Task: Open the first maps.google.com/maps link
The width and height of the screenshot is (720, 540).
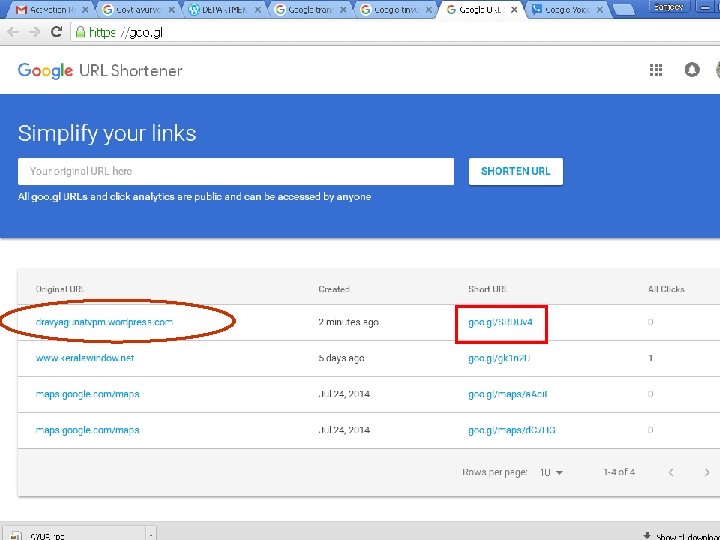Action: click(87, 394)
